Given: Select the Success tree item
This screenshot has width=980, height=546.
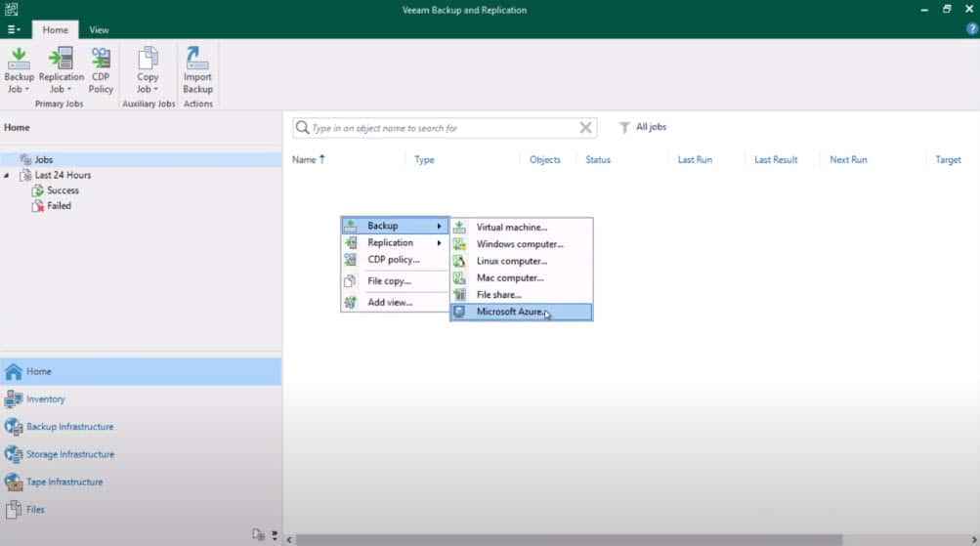Looking at the screenshot, I should point(63,190).
